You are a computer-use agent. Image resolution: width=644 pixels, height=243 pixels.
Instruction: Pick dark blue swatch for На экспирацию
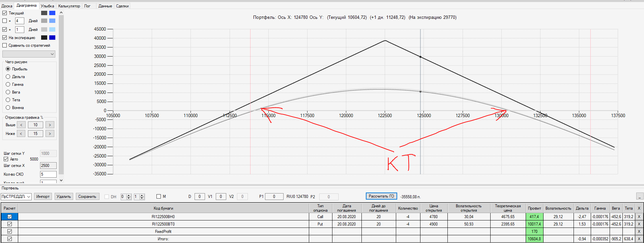coord(52,38)
